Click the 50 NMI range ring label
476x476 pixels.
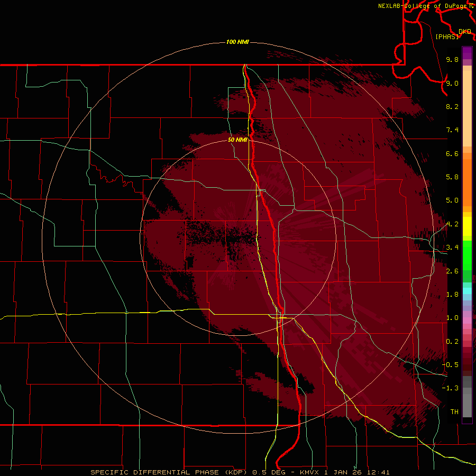pos(237,140)
